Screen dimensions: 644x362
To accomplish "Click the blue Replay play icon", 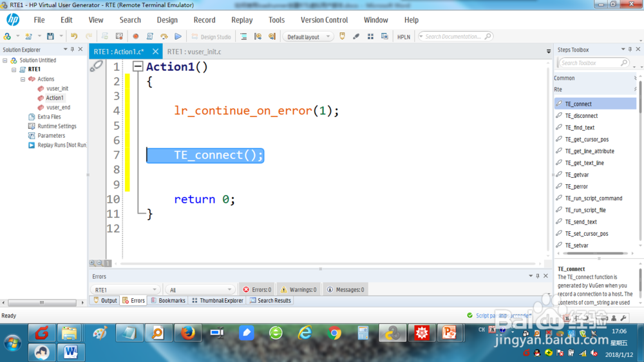I will [x=178, y=37].
